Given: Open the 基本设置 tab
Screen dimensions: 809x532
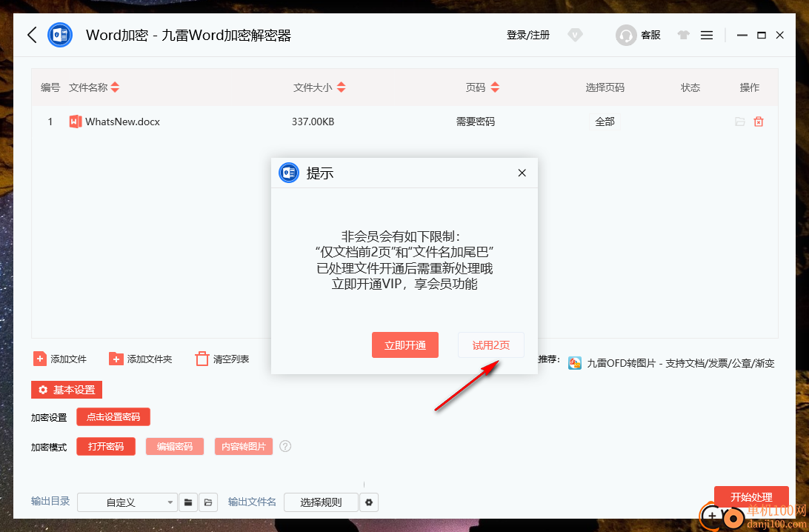Looking at the screenshot, I should 67,390.
